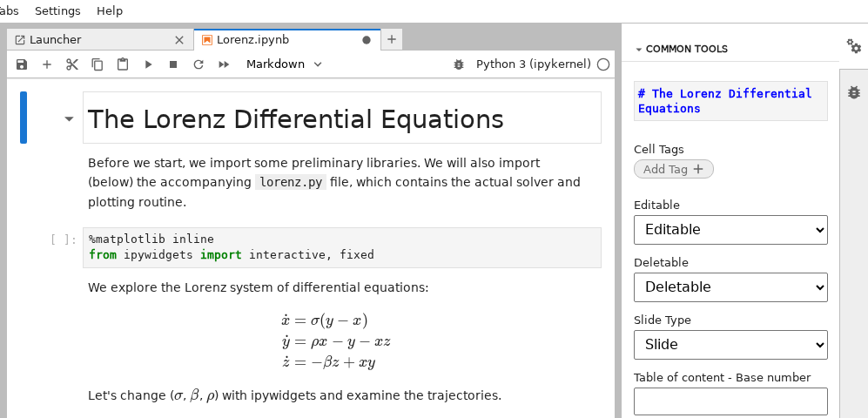Screen dimensions: 868x418
Task: Enable the debugger bug icon in notebook toolbar
Action: point(458,64)
